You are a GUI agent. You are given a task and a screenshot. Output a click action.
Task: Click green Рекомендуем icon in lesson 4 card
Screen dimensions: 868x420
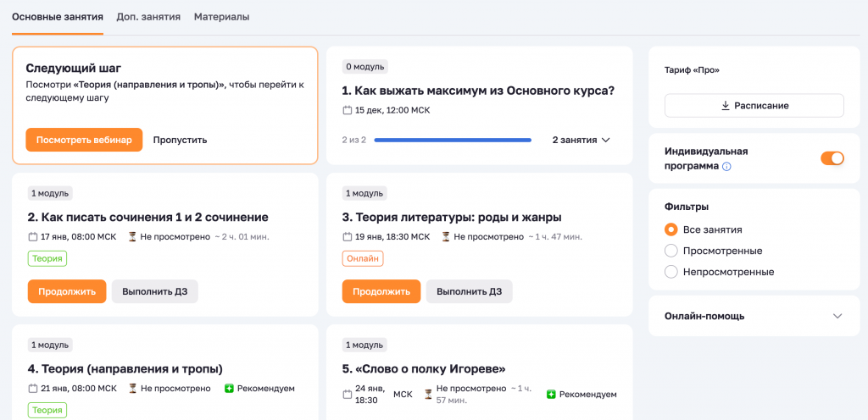[x=229, y=389]
